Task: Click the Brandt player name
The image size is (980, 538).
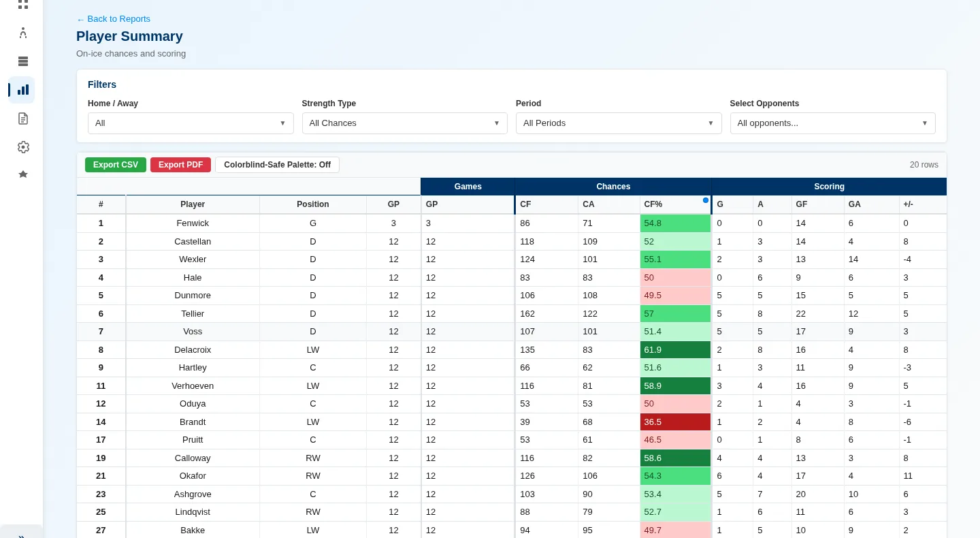Action: (x=193, y=422)
